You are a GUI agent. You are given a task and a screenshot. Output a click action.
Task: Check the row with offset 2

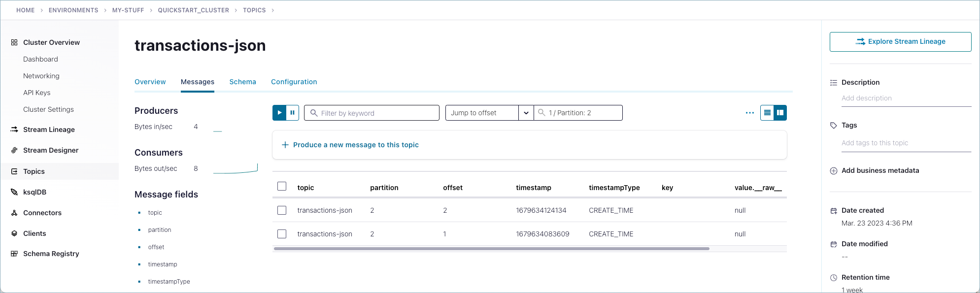tap(282, 210)
